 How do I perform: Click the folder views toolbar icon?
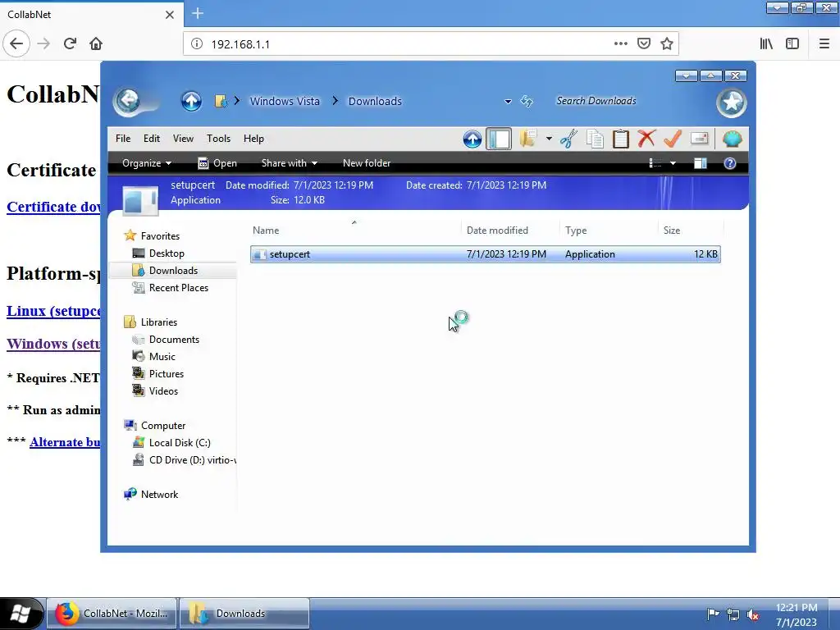(527, 139)
